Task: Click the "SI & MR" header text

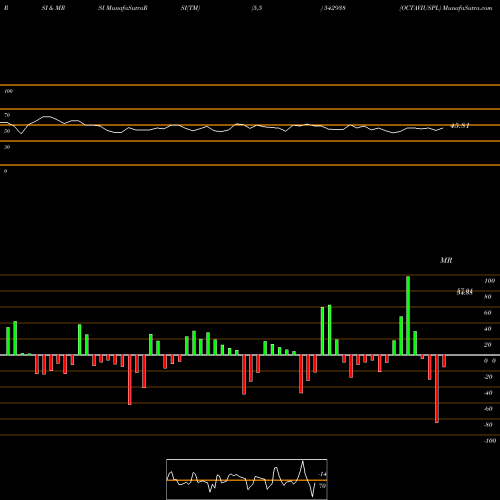Action: [53, 8]
